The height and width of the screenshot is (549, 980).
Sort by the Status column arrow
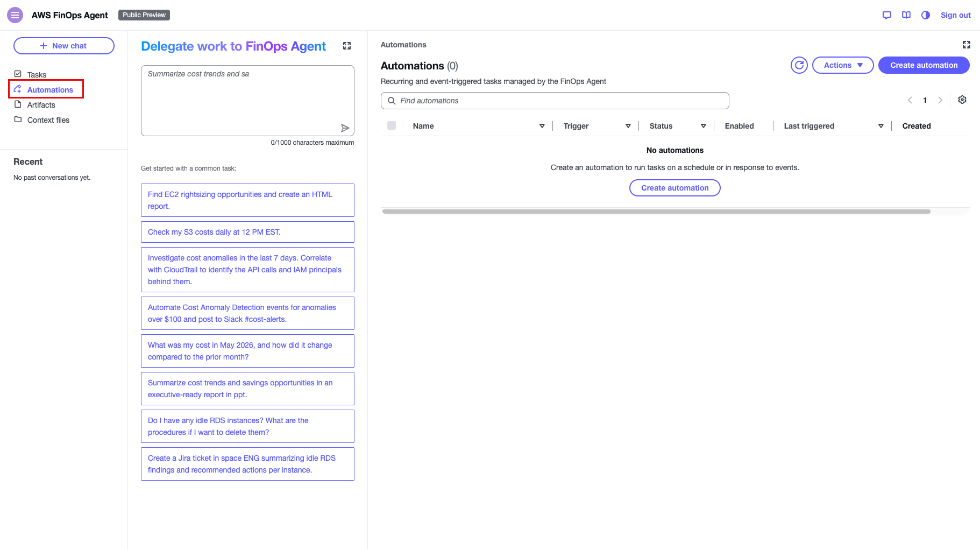click(x=704, y=126)
